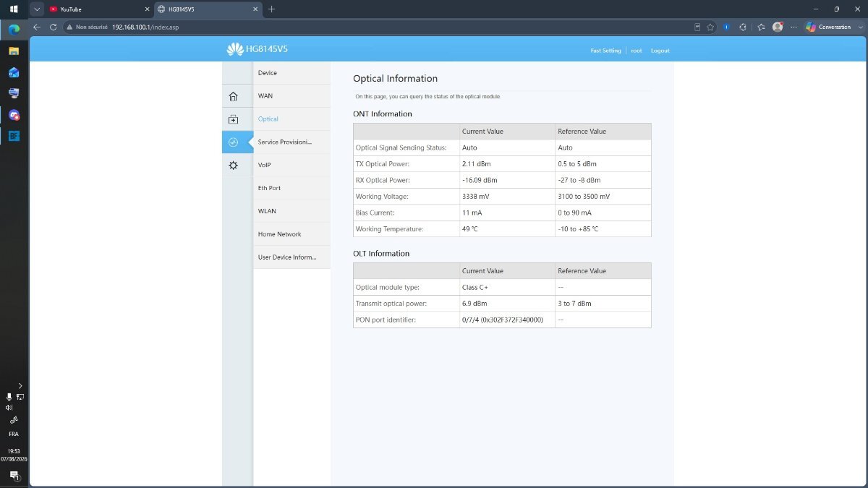The image size is (868, 488).
Task: Click the Logout link
Action: tap(660, 51)
